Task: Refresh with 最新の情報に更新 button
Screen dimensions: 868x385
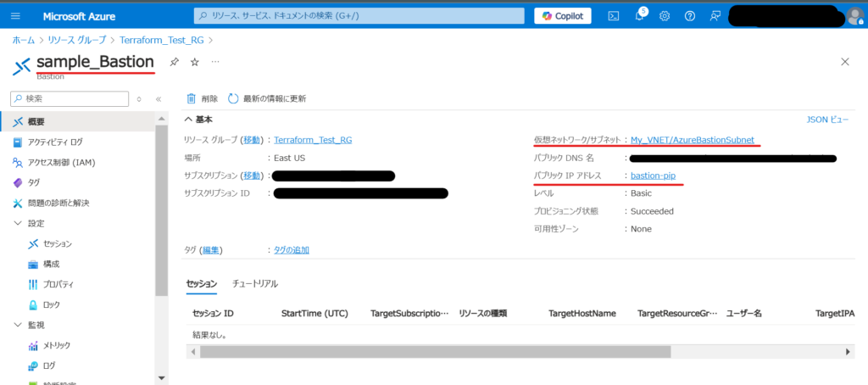Action: [267, 98]
